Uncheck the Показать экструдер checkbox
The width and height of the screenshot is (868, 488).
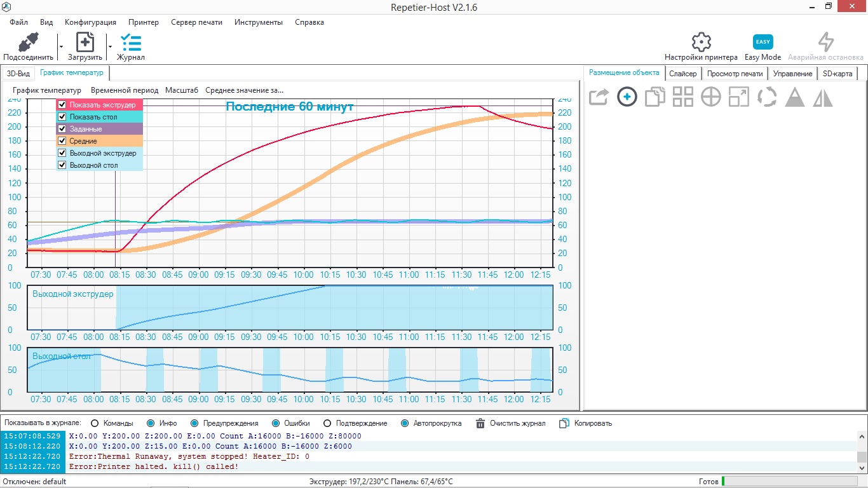coord(62,105)
